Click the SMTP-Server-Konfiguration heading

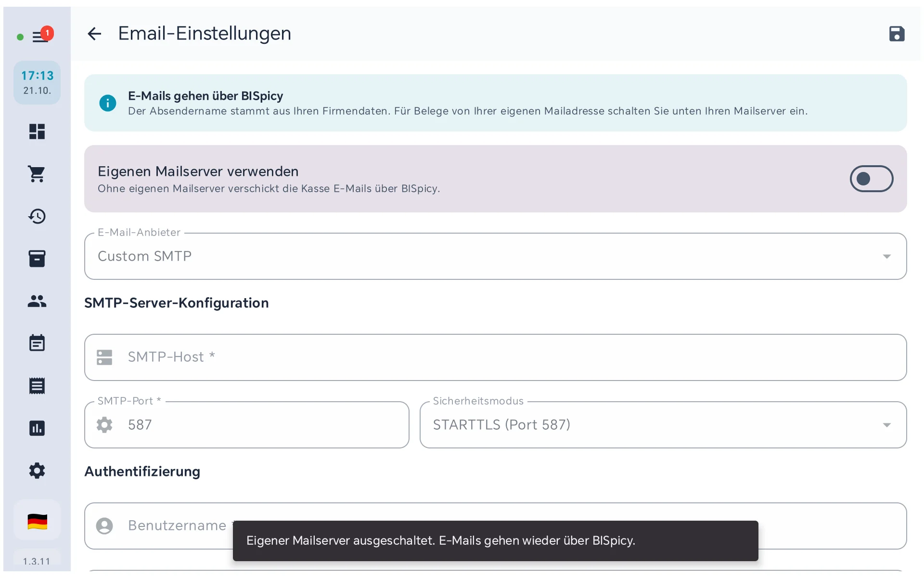pos(176,303)
